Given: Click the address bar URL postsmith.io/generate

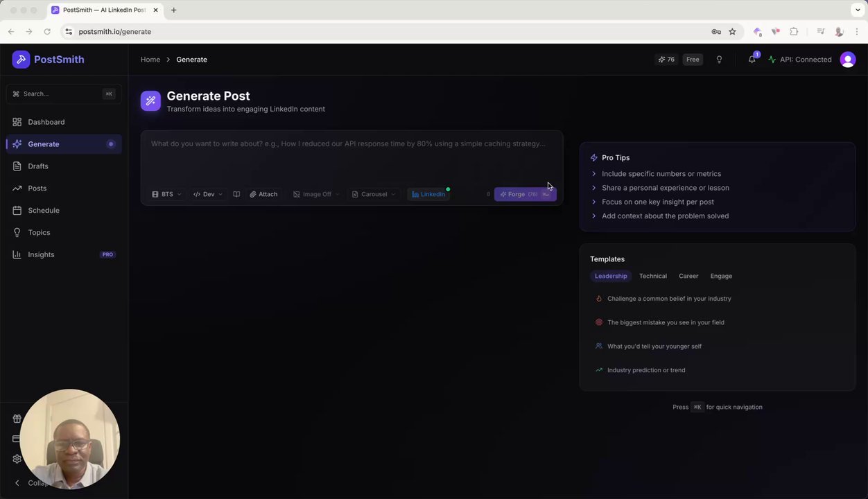Looking at the screenshot, I should tap(115, 31).
